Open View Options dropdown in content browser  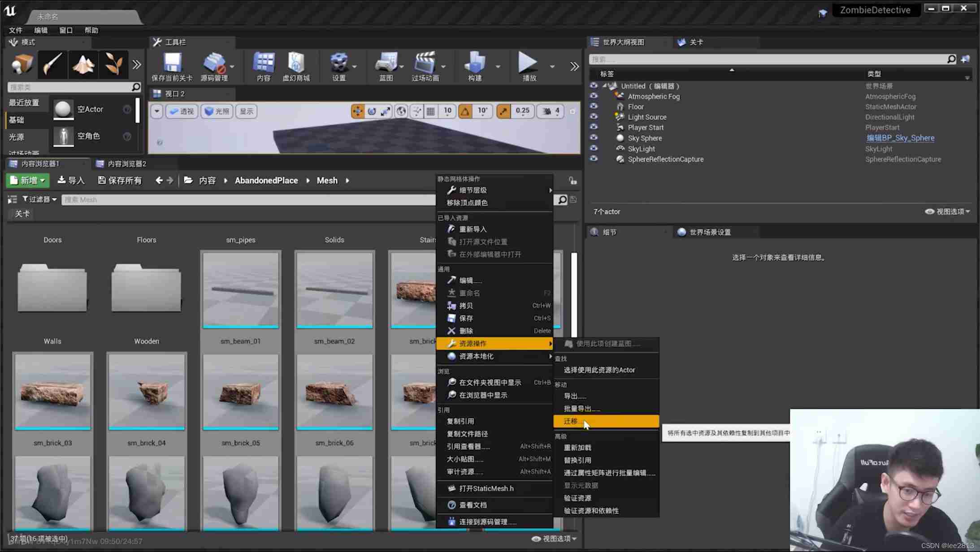point(554,539)
